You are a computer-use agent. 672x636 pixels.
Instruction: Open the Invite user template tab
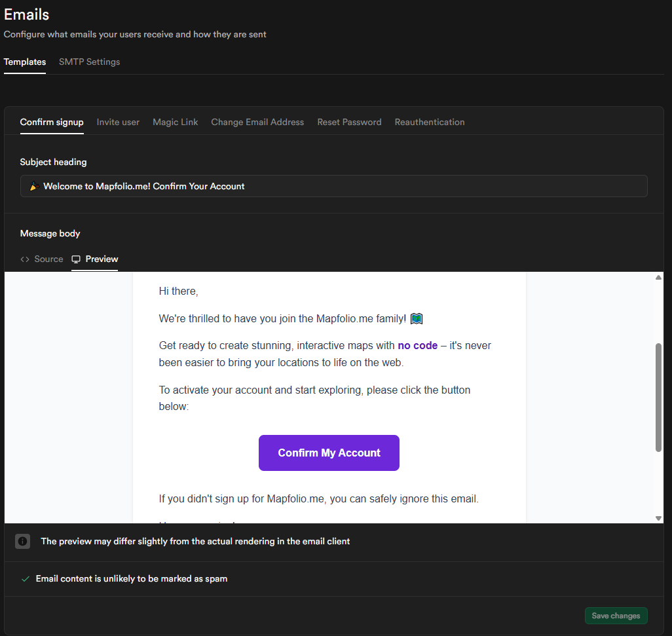click(x=118, y=122)
